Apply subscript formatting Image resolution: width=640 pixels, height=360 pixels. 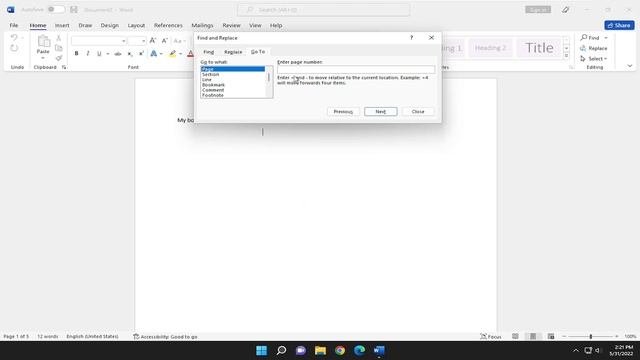pyautogui.click(x=130, y=53)
